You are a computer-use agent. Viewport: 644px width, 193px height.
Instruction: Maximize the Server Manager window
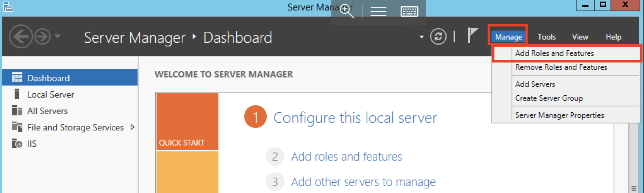[x=603, y=5]
